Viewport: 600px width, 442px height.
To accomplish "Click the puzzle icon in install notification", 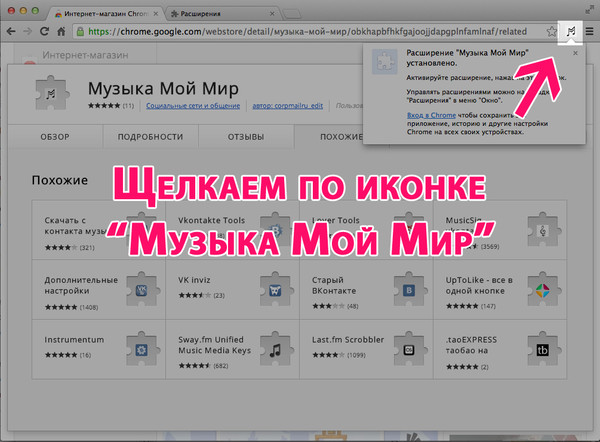I will click(x=385, y=62).
